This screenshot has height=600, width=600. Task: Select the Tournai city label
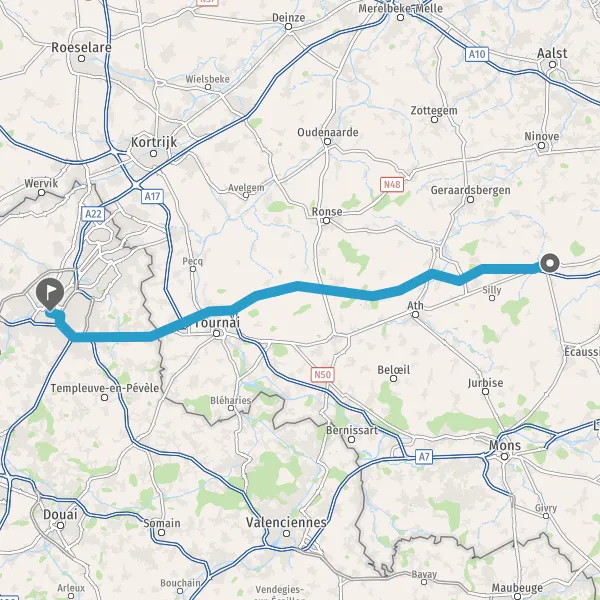217,322
